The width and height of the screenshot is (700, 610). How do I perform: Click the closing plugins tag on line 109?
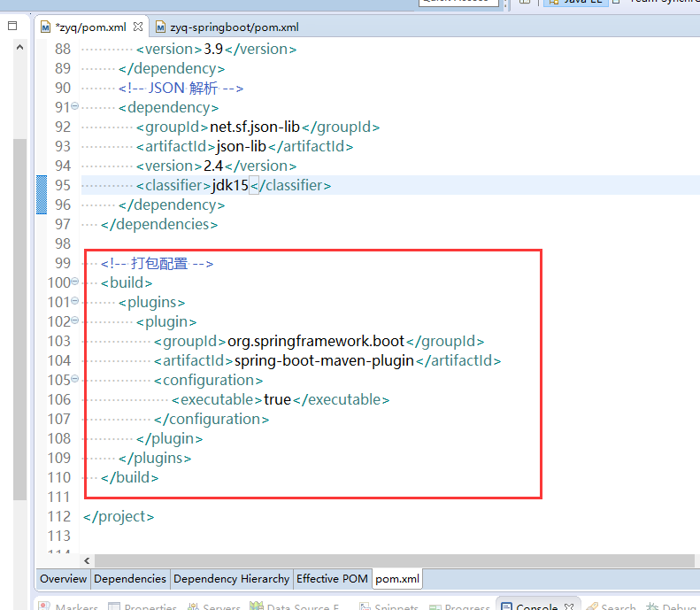(155, 459)
